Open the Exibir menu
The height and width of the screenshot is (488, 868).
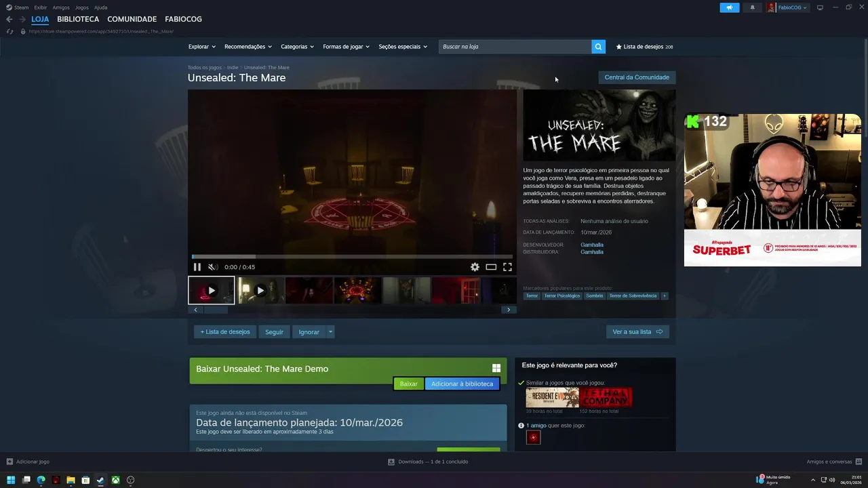(41, 7)
